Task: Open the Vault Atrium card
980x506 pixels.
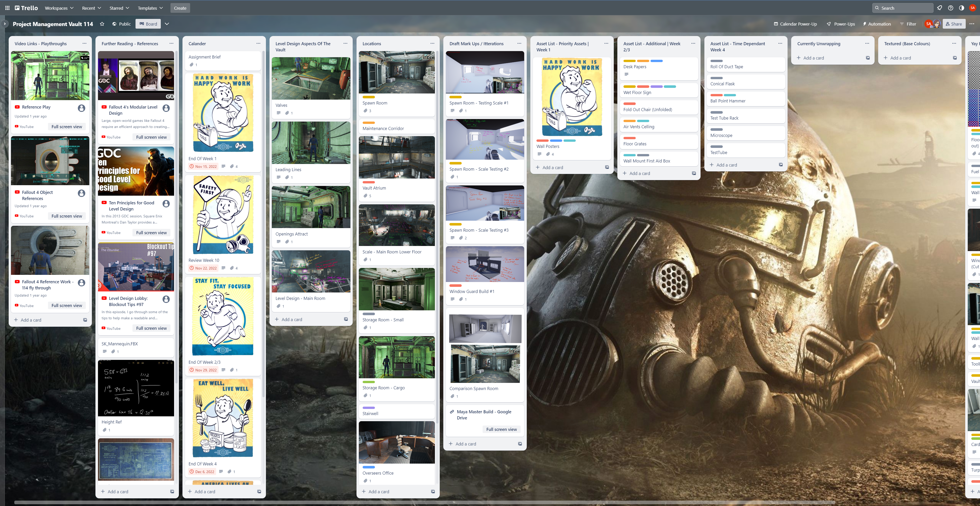Action: [397, 169]
